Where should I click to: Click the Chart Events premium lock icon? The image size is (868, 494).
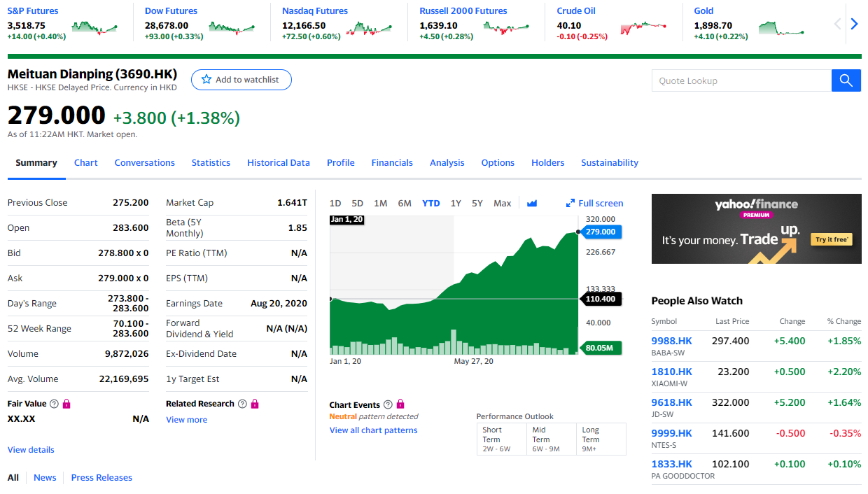[400, 404]
